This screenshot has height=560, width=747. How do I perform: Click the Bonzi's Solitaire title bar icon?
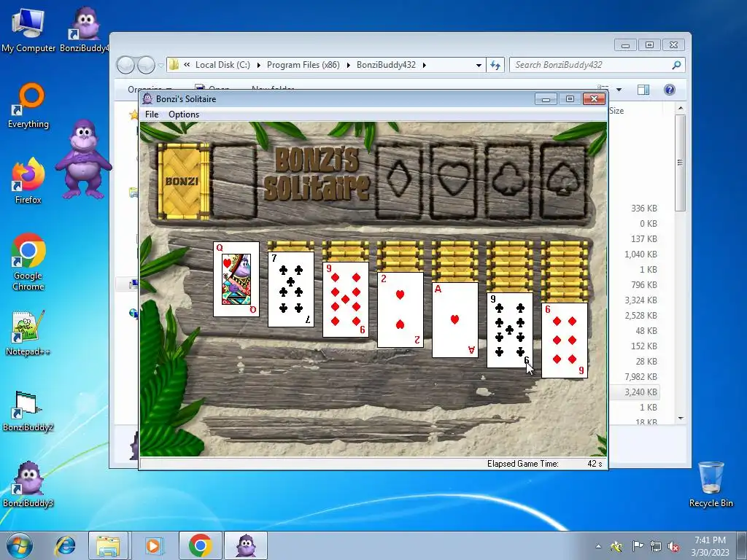tap(147, 98)
